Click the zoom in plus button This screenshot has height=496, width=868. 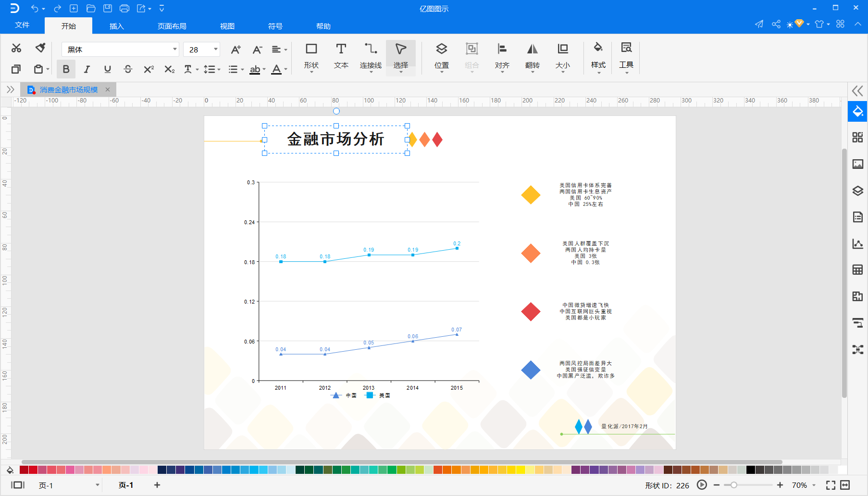[780, 485]
